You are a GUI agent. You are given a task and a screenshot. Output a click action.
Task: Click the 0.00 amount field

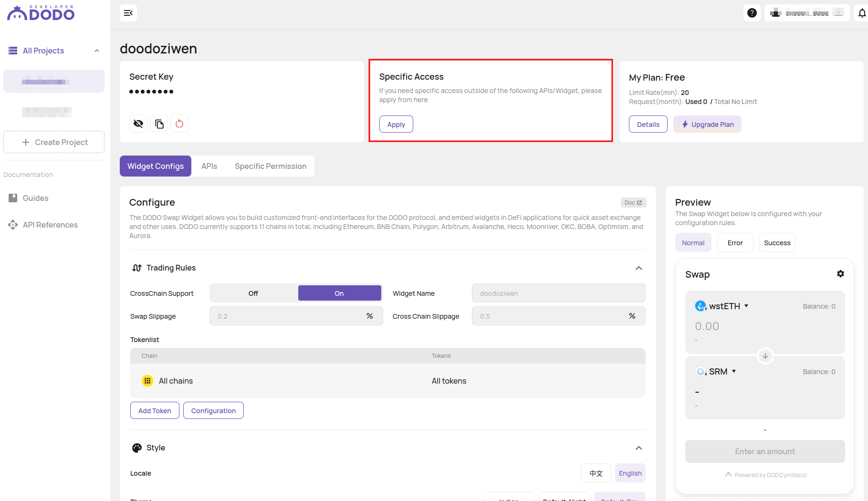click(x=707, y=326)
